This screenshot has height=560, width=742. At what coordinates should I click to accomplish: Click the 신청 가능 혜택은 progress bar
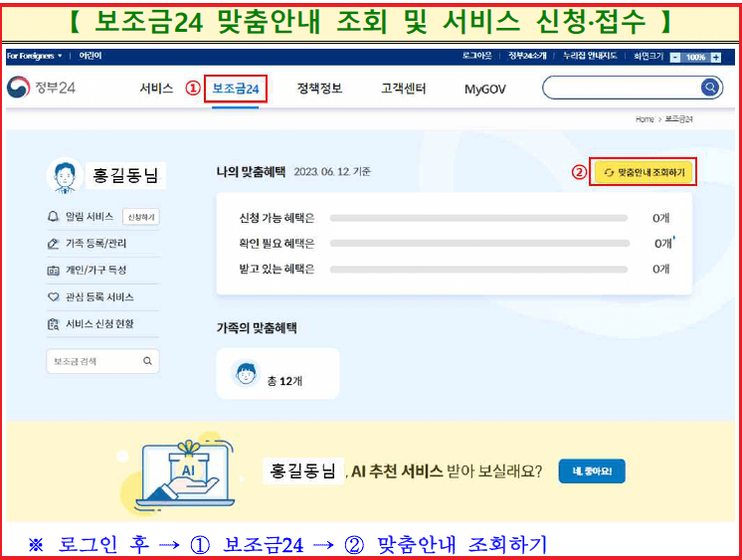(x=478, y=218)
